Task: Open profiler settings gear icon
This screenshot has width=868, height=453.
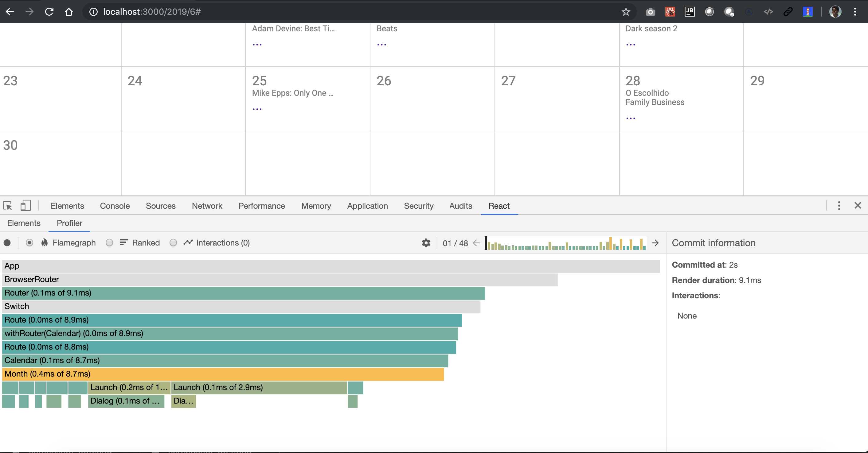Action: (x=426, y=243)
